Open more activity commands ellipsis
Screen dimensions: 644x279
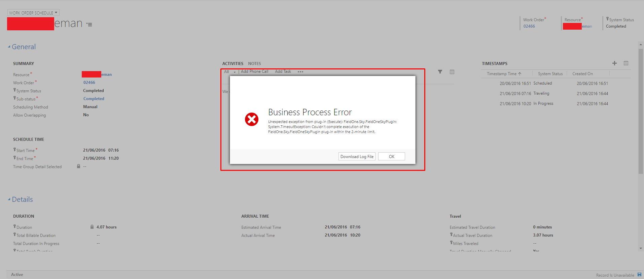(300, 71)
